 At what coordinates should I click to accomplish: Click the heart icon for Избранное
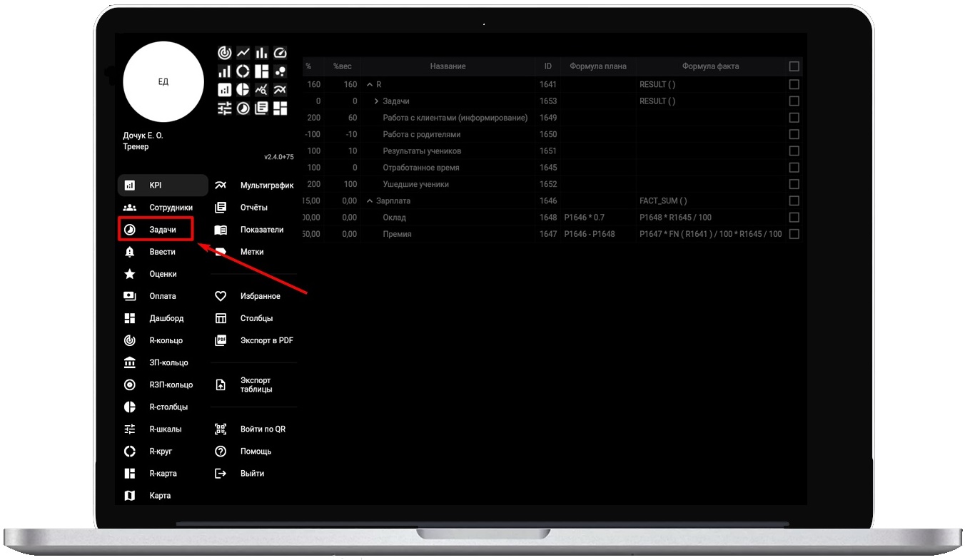(x=221, y=296)
